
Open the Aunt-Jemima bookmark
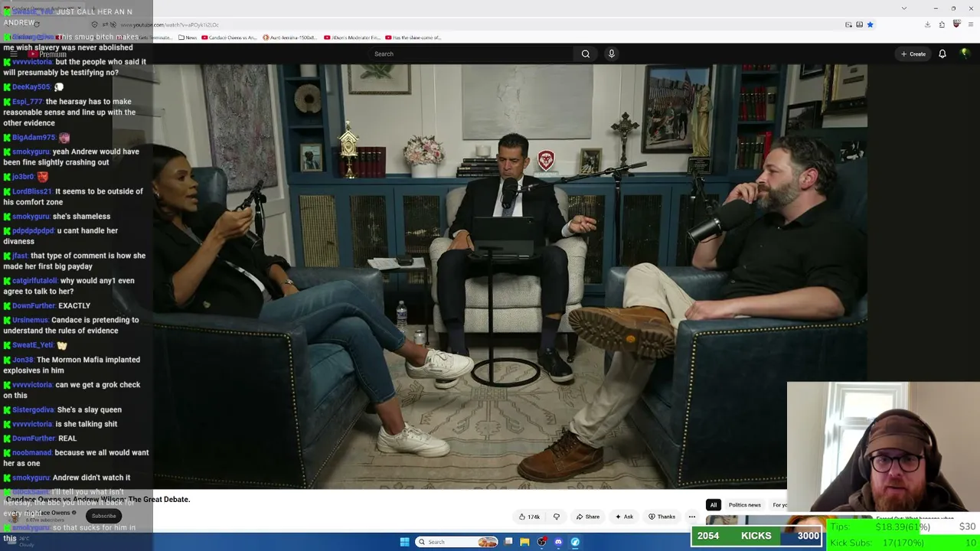tap(290, 37)
